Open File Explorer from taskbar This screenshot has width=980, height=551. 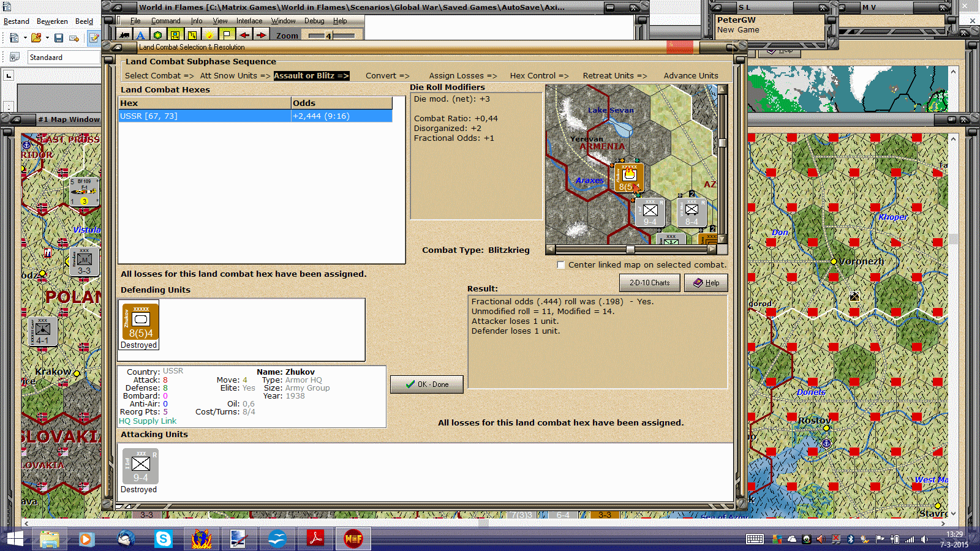tap(50, 539)
